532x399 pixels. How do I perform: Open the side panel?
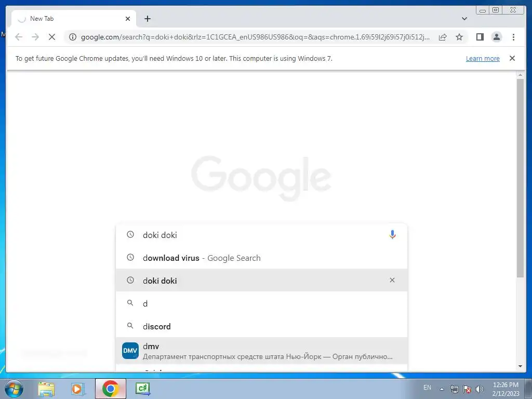pyautogui.click(x=480, y=37)
